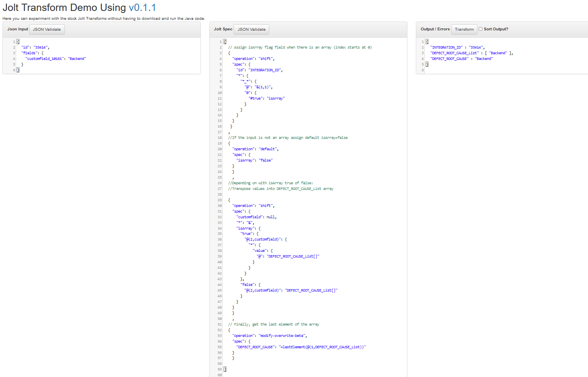The width and height of the screenshot is (588, 377).
Task: Click the "modify-overwrite-beta" operation line
Action: [x=270, y=336]
